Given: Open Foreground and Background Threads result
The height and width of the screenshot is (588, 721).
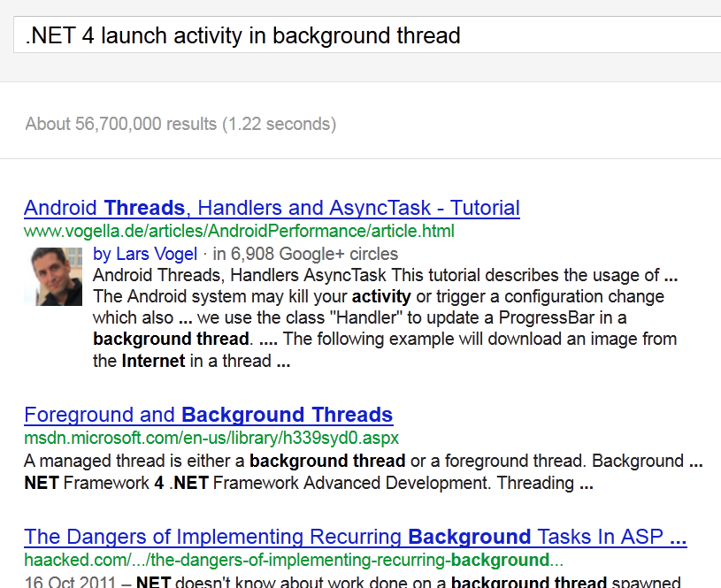Looking at the screenshot, I should pyautogui.click(x=208, y=415).
